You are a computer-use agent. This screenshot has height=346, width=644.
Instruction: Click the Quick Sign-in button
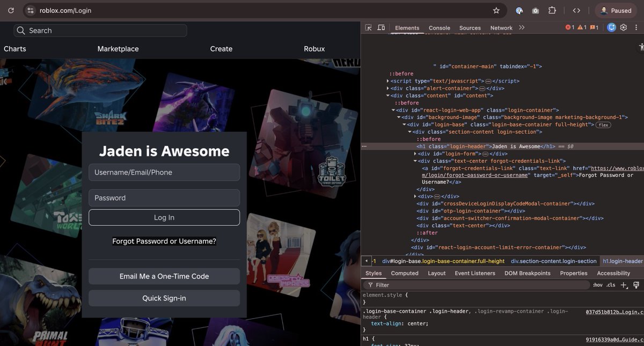(x=164, y=298)
